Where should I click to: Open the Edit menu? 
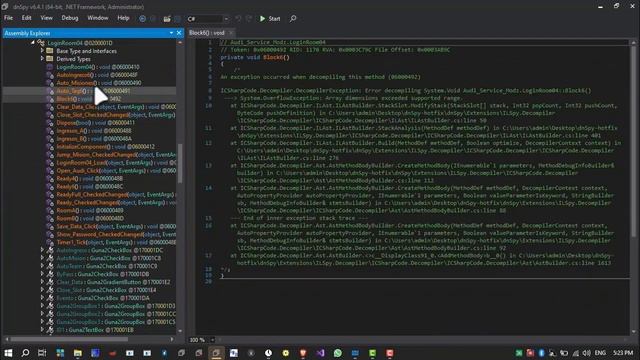pyautogui.click(x=27, y=18)
